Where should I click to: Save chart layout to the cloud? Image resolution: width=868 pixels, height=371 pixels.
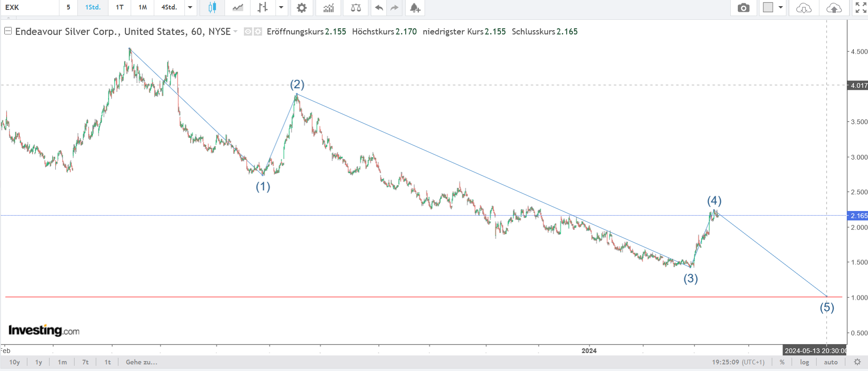(x=834, y=8)
